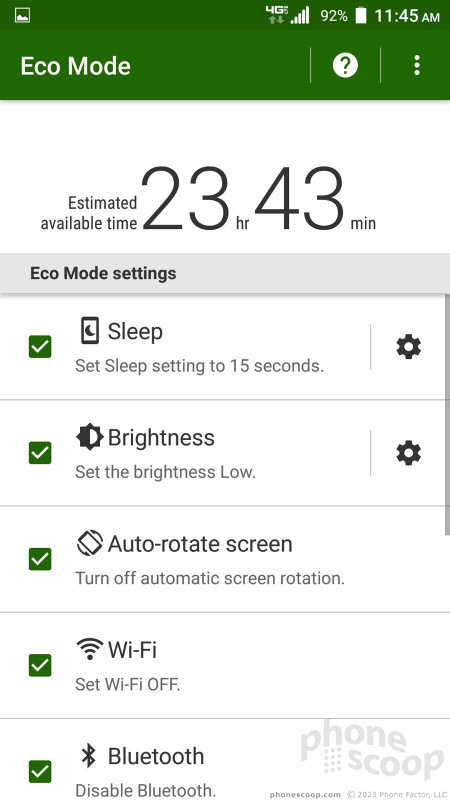Tap the battery icon in status bar
This screenshot has height=800, width=450.
coord(361,16)
